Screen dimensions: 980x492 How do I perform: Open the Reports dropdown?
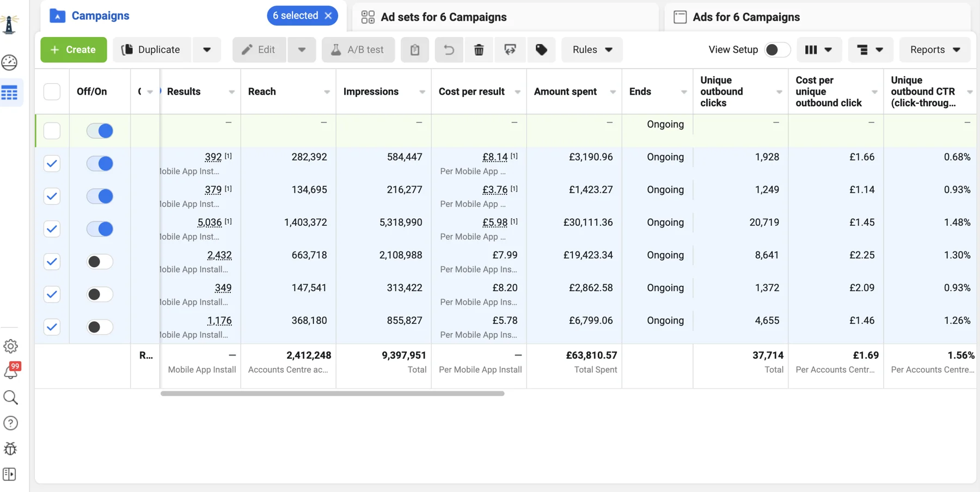[935, 50]
